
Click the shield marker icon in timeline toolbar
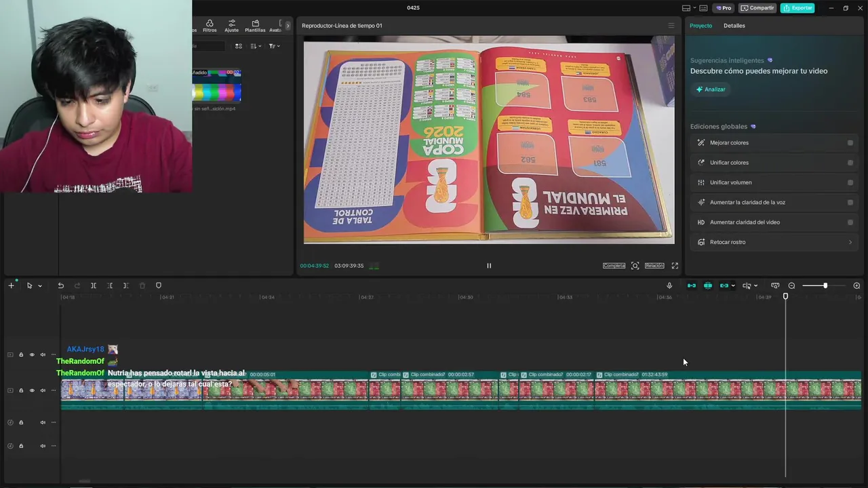tap(159, 285)
